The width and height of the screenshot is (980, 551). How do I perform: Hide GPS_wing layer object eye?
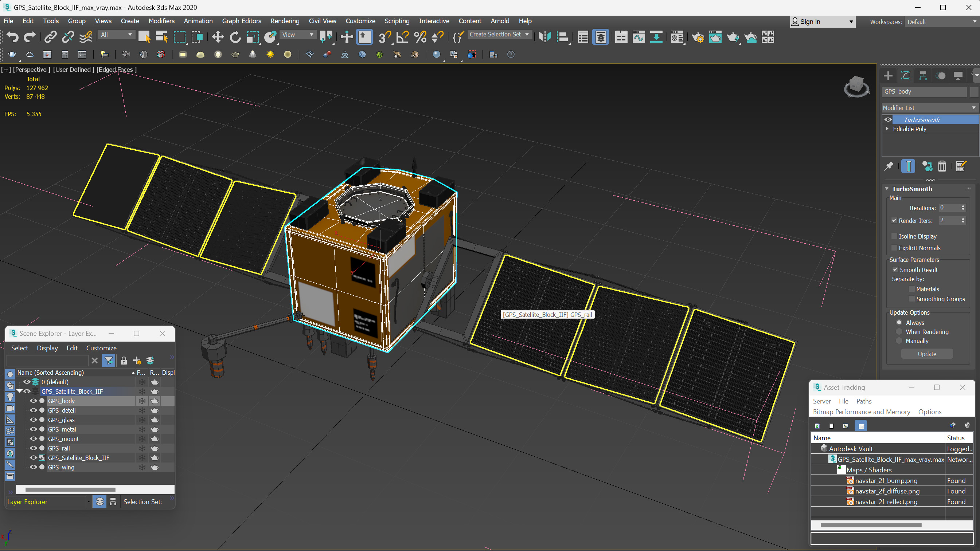34,467
